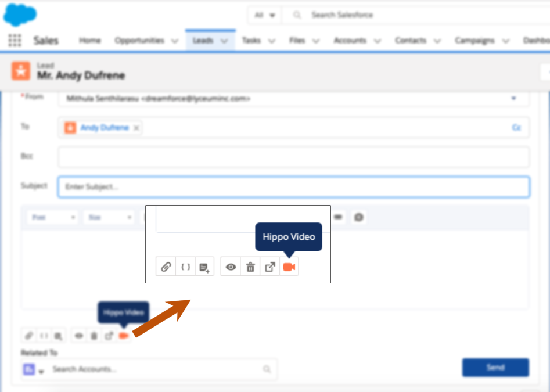Screen dimensions: 550x392
Task: Click the trash delete icon in magnified callout
Action: tap(250, 267)
